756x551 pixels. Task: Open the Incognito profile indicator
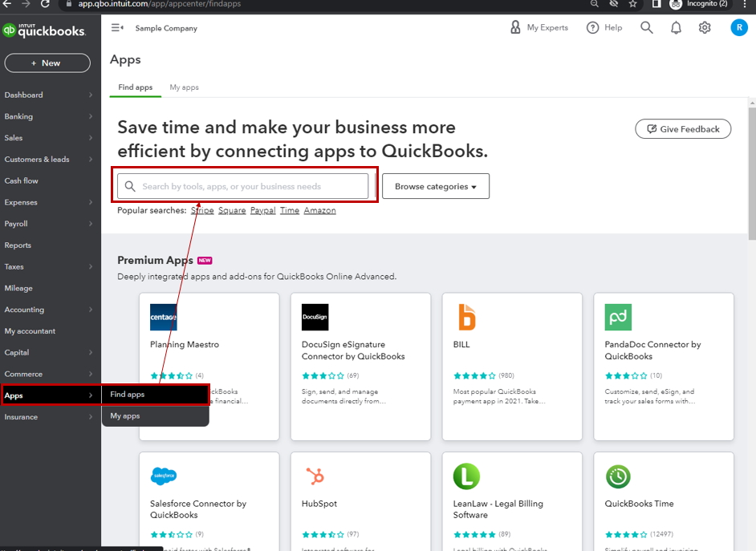click(x=699, y=4)
